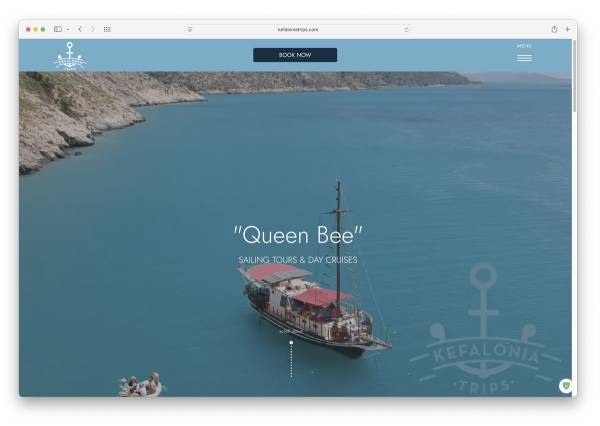Click the "Queen Bee" heading text

click(x=297, y=235)
